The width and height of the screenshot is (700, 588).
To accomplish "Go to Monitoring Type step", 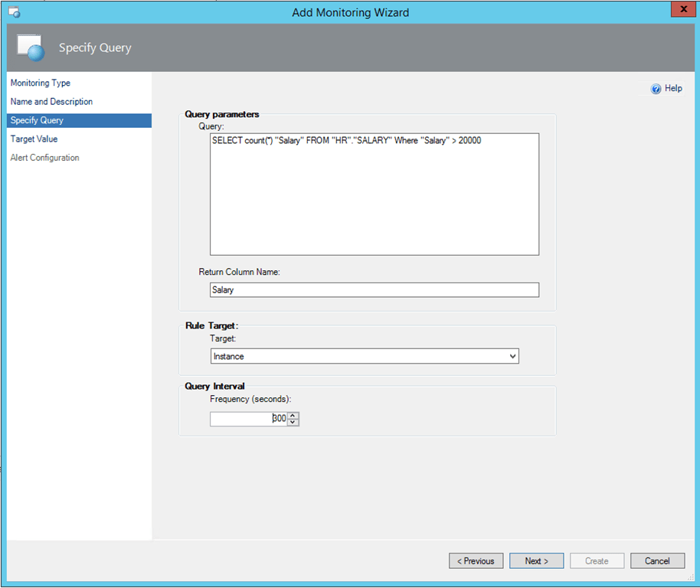I will (x=40, y=83).
